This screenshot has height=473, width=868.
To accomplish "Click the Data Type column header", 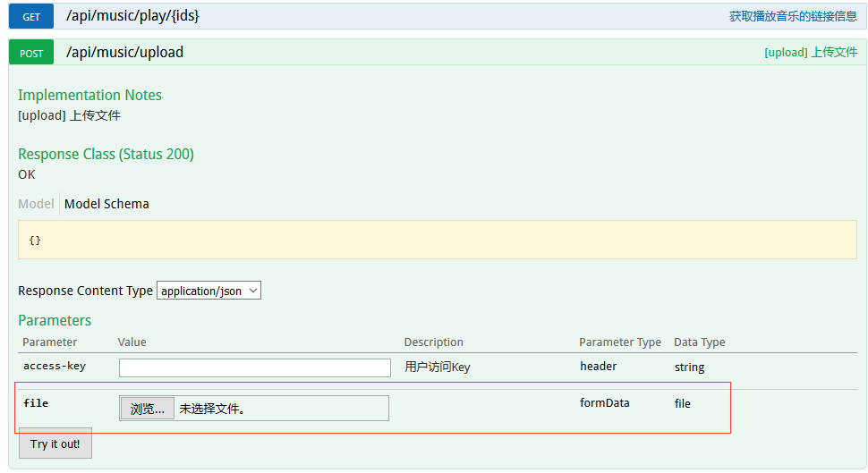I will pyautogui.click(x=699, y=342).
